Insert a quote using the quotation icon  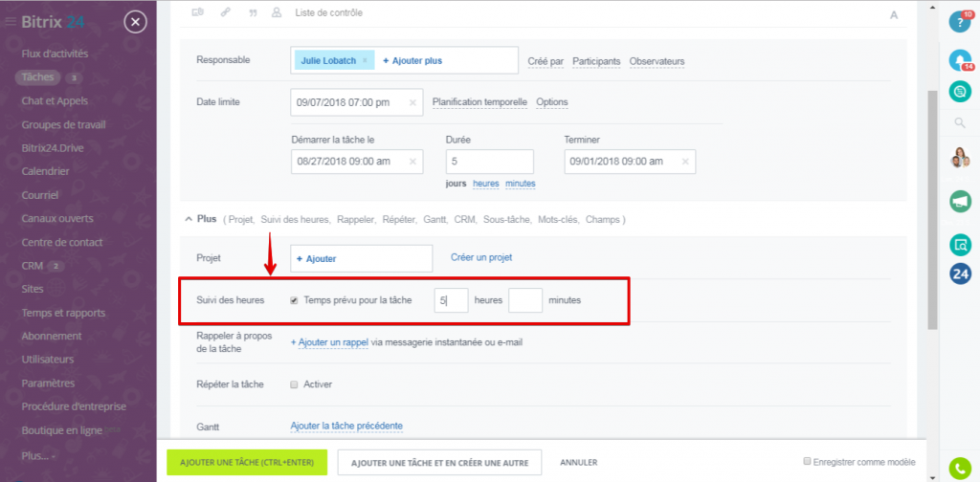253,12
